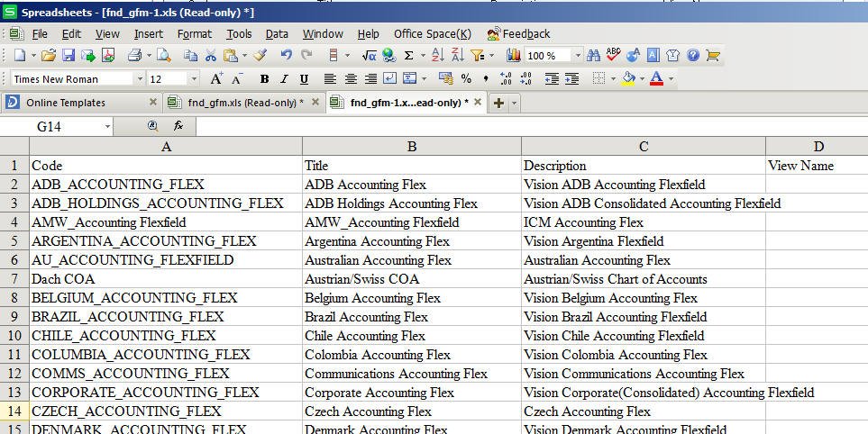This screenshot has width=868, height=434.
Task: Select row 7 header
Action: (x=14, y=278)
